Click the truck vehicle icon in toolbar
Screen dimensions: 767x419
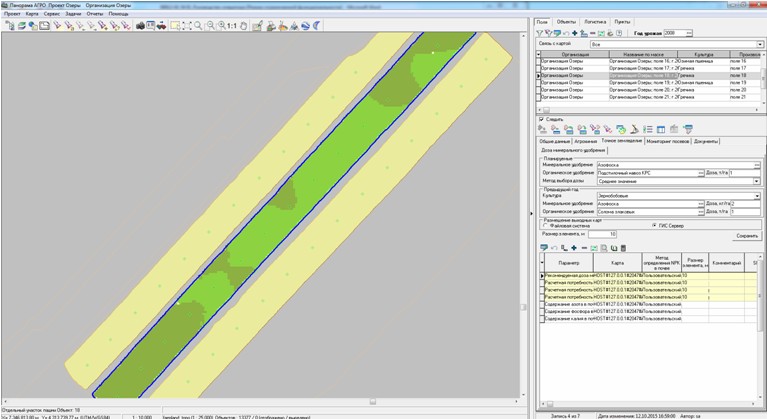tap(163, 25)
